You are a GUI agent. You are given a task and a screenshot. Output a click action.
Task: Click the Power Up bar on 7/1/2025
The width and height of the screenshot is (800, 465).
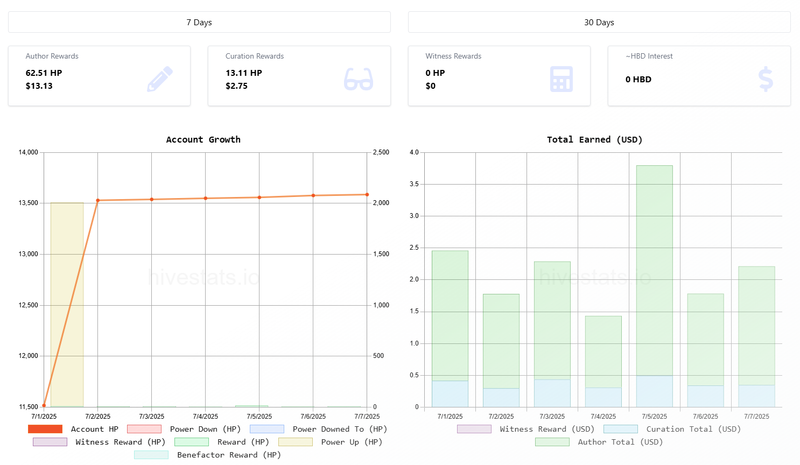67,305
